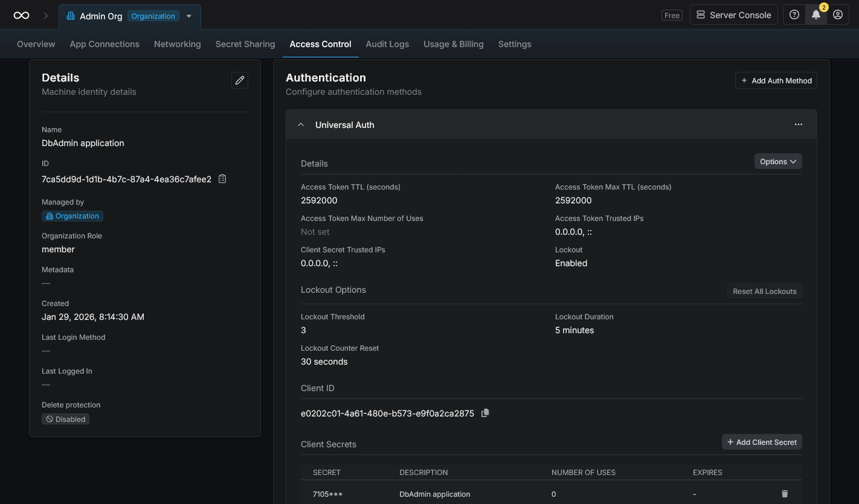Open the Universal Auth ellipsis menu

pyautogui.click(x=798, y=124)
